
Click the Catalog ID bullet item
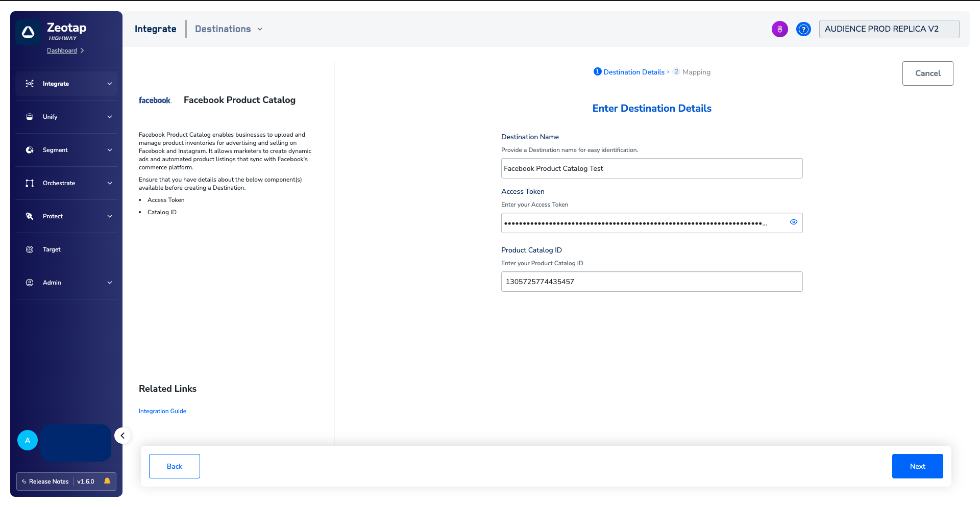[x=162, y=212]
